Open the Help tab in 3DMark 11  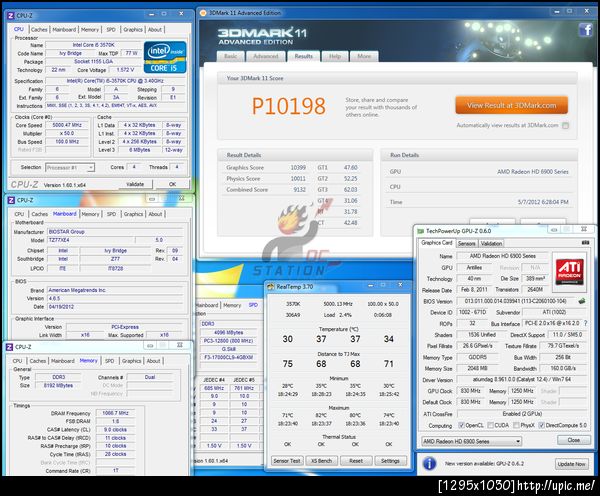(335, 56)
